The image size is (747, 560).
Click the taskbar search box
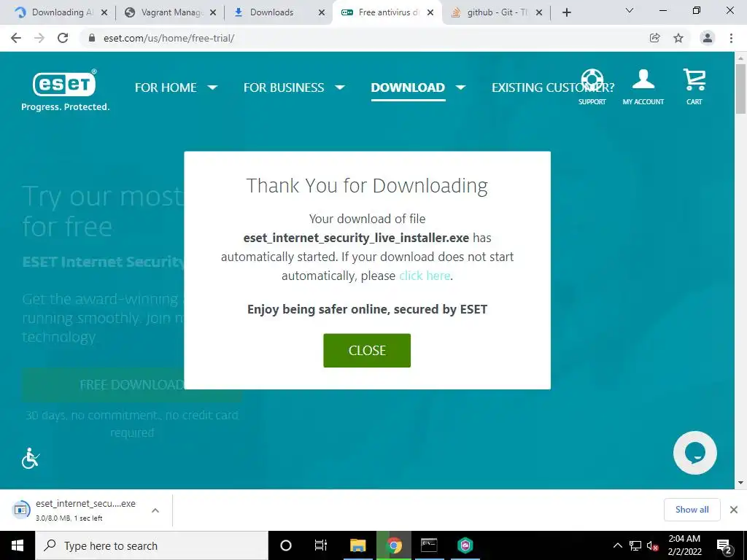(x=152, y=545)
